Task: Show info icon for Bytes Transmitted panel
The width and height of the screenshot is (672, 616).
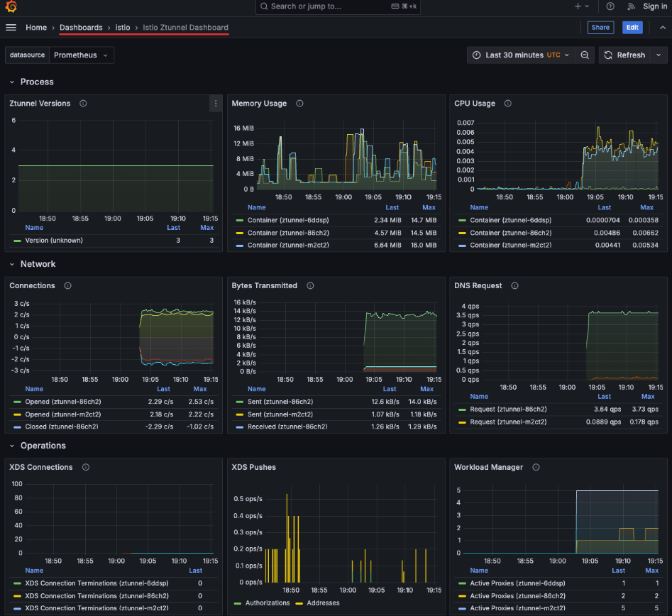Action: point(310,285)
